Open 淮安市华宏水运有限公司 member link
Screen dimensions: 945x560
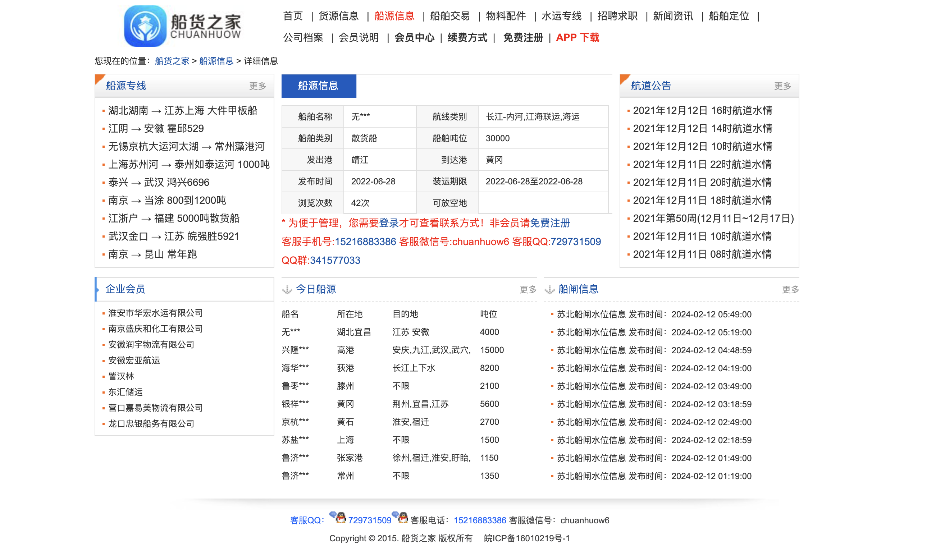155,313
